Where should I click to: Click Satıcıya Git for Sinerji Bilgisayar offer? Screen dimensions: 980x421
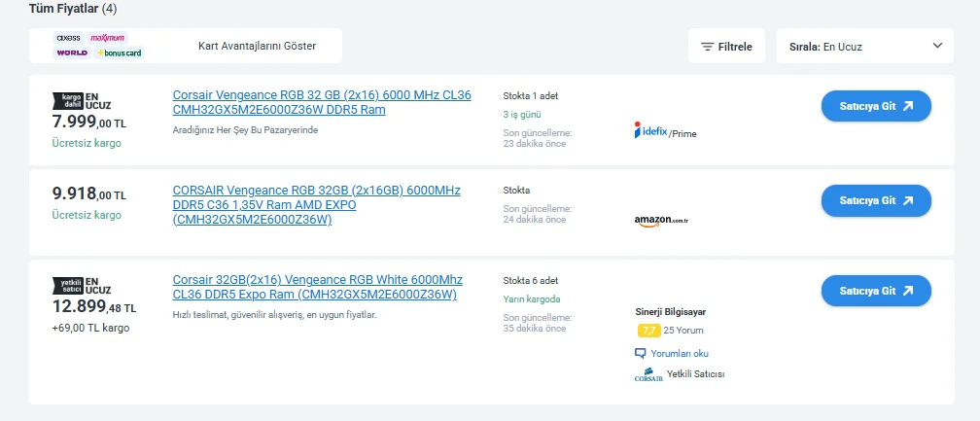tap(876, 291)
